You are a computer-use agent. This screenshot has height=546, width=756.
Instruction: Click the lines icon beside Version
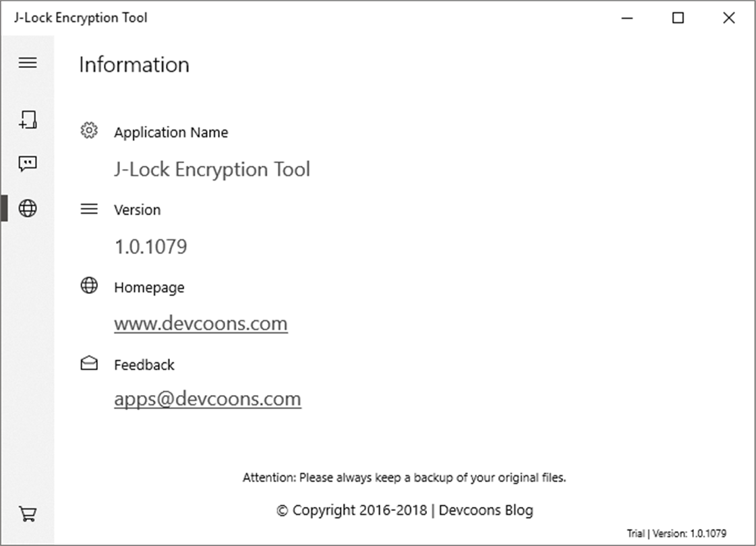tap(89, 209)
